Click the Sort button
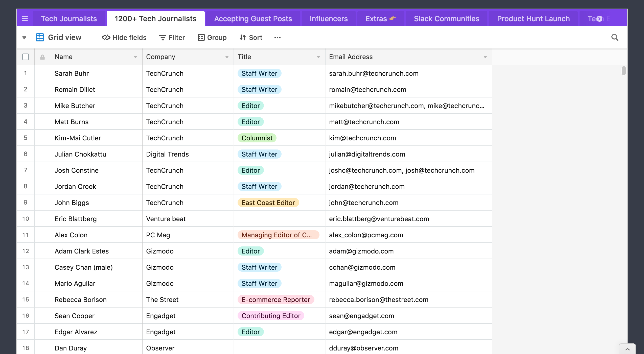Viewport: 644px width, 354px height. click(x=251, y=38)
